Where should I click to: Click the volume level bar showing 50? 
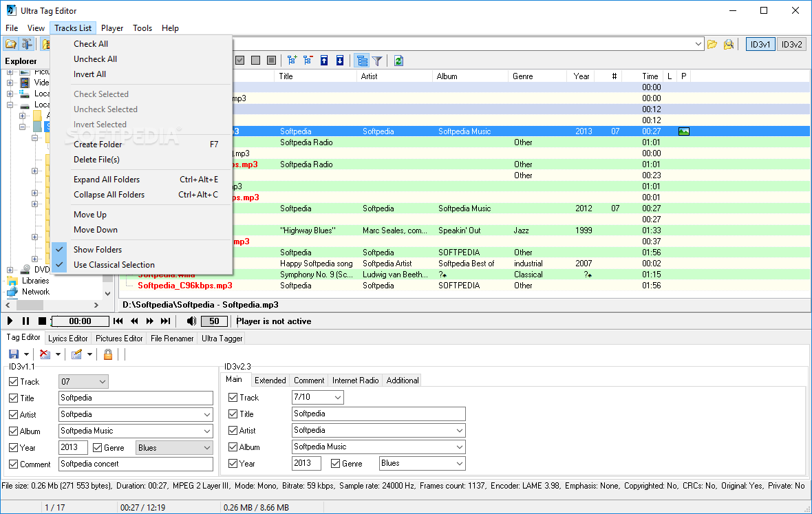(215, 321)
